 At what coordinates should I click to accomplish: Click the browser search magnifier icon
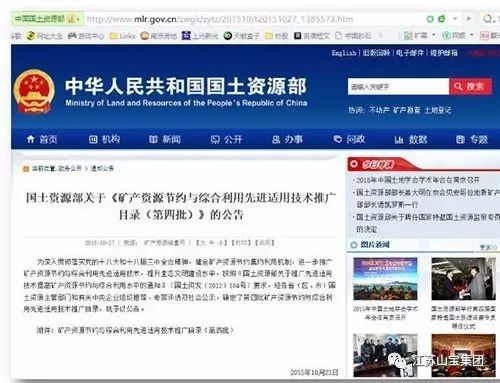click(x=487, y=19)
